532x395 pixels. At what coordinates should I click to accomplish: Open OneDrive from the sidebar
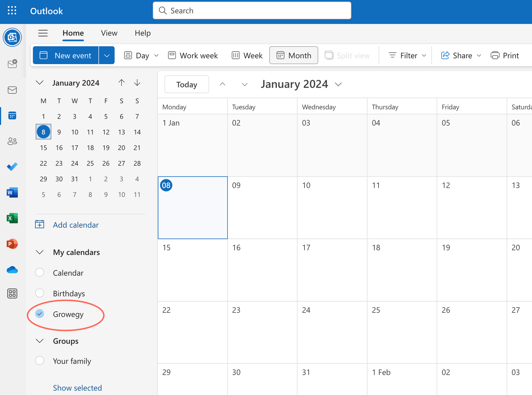tap(12, 270)
